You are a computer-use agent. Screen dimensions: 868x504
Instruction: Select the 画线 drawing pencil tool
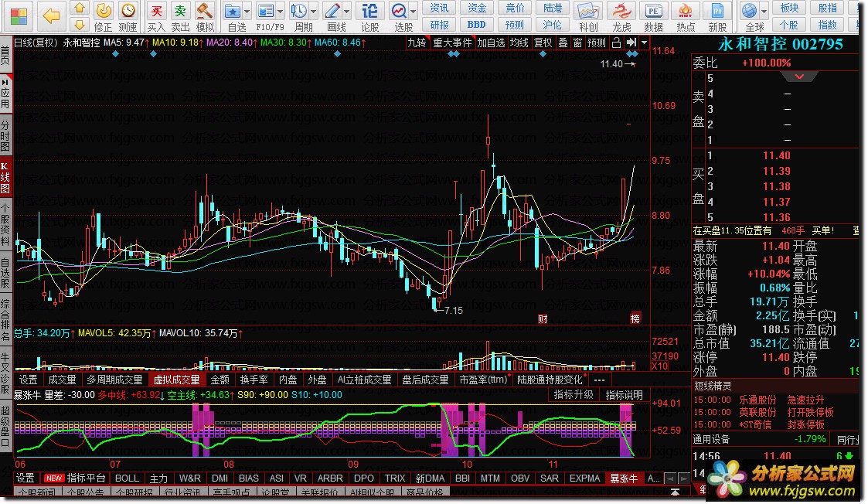(x=332, y=11)
